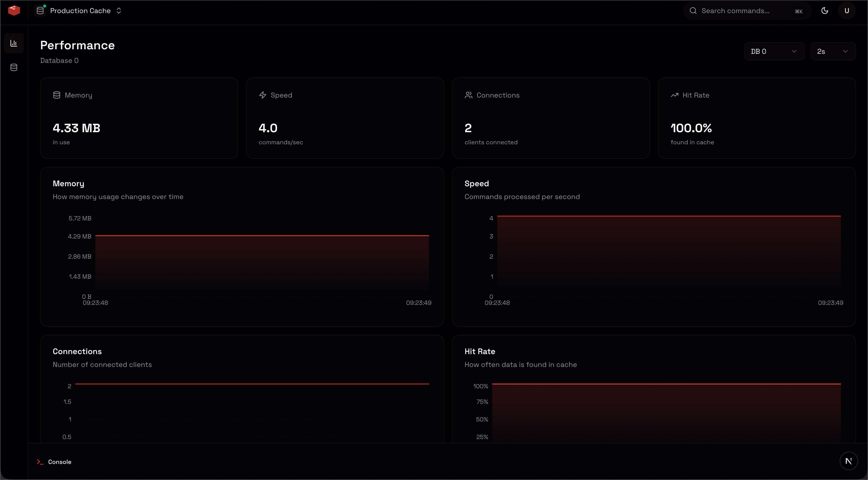Click the Performance page heading
The image size is (868, 480).
(x=78, y=45)
